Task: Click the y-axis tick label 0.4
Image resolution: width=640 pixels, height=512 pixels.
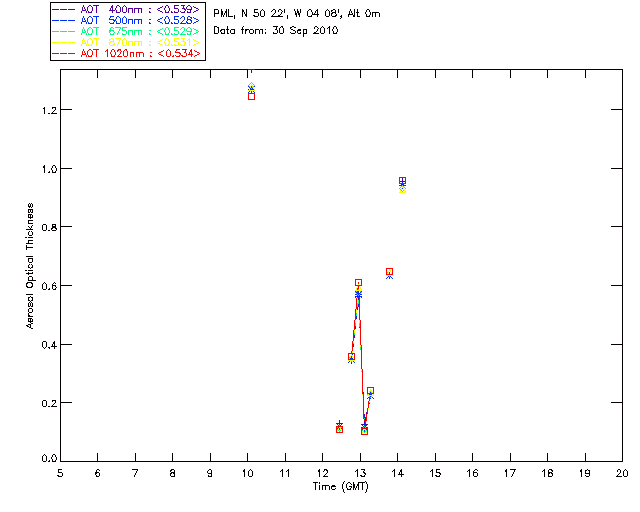Action: [x=49, y=345]
